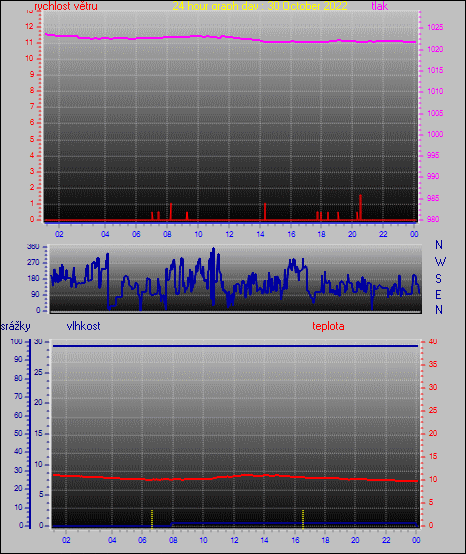Click the red wind spike at 14h
The width and height of the screenshot is (466, 554).
coord(265,212)
